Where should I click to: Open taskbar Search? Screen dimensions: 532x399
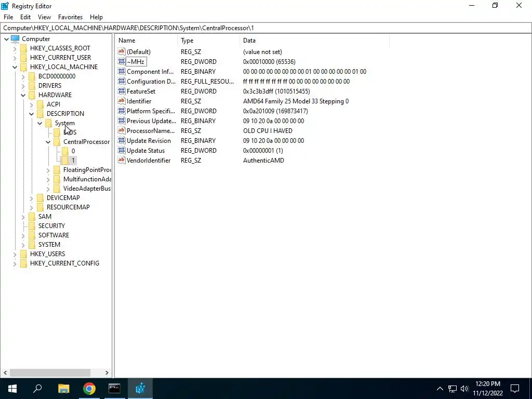point(37,389)
